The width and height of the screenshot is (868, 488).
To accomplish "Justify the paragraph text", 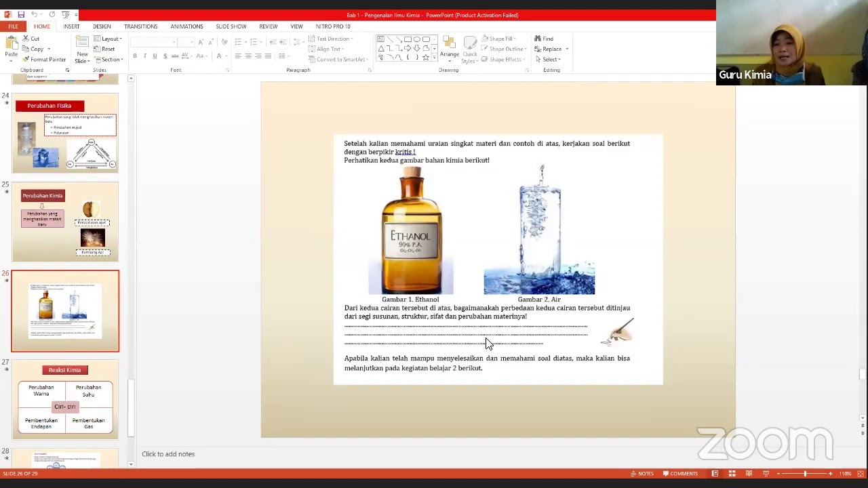I will 268,56.
